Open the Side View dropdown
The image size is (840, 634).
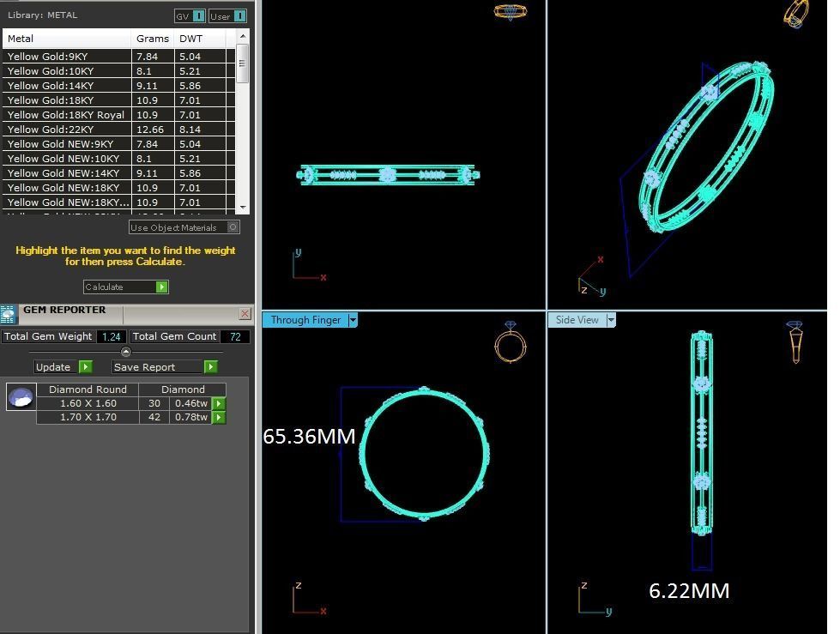[611, 320]
